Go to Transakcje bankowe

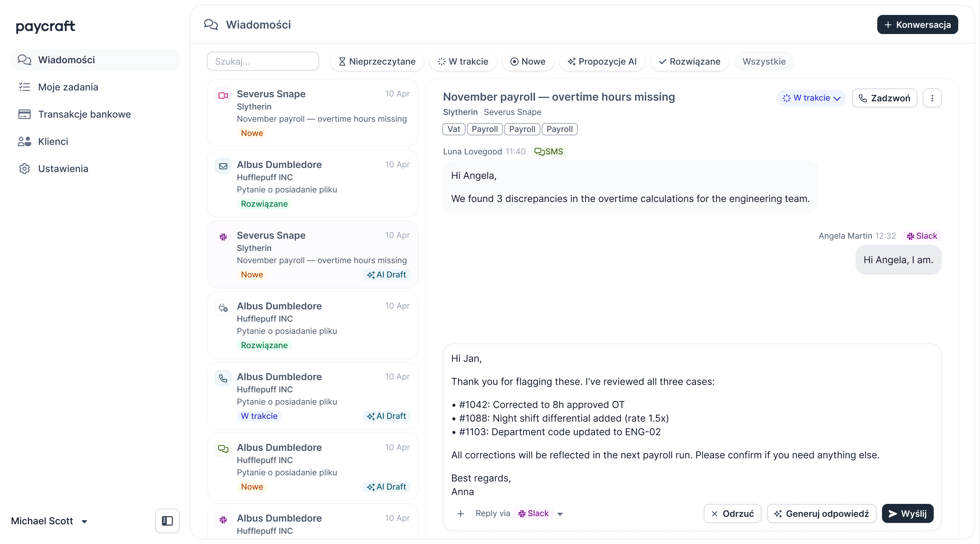(95, 114)
